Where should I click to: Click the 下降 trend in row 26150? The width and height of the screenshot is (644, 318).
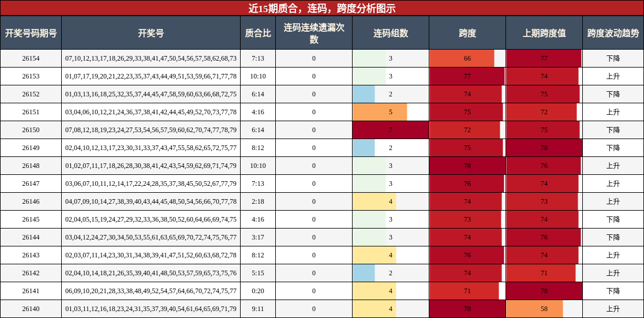613,130
